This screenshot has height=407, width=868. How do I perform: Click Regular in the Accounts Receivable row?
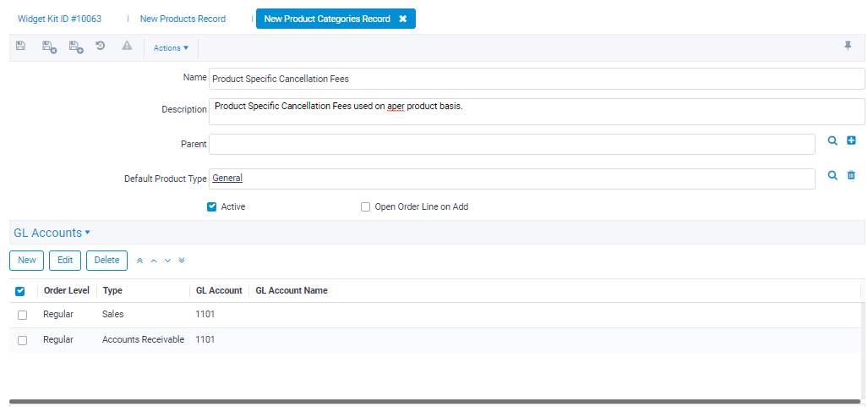[x=58, y=339]
